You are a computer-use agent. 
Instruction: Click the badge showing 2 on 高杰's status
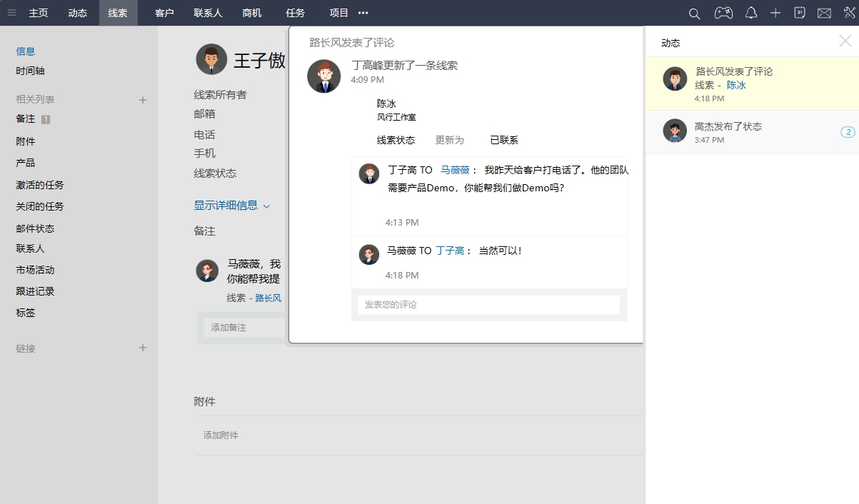(x=847, y=131)
